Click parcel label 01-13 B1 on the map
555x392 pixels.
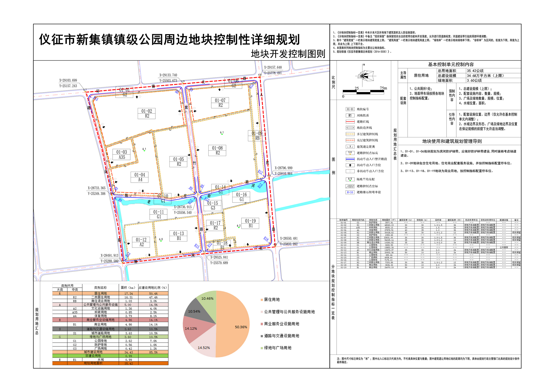click(179, 236)
